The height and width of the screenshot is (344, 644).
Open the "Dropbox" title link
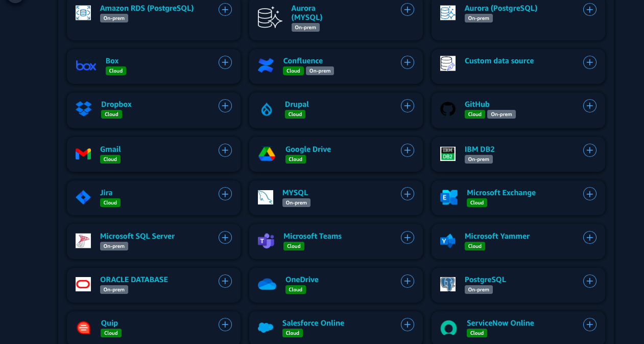(116, 104)
